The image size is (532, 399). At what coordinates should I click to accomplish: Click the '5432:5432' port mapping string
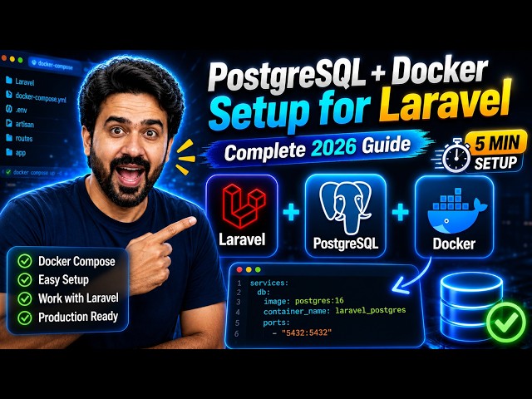307,332
